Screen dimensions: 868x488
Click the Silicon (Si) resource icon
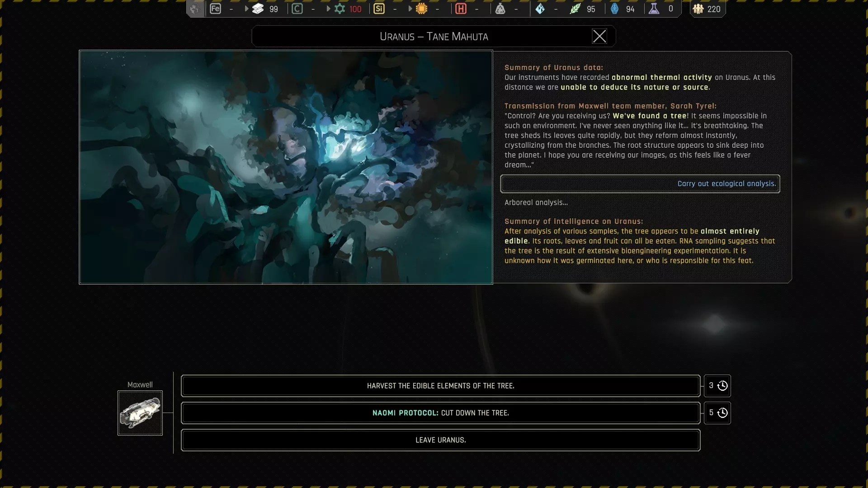tap(379, 9)
